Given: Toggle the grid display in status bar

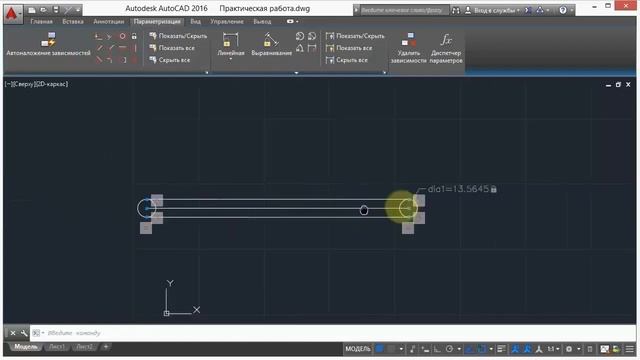Looking at the screenshot, I should (380, 349).
